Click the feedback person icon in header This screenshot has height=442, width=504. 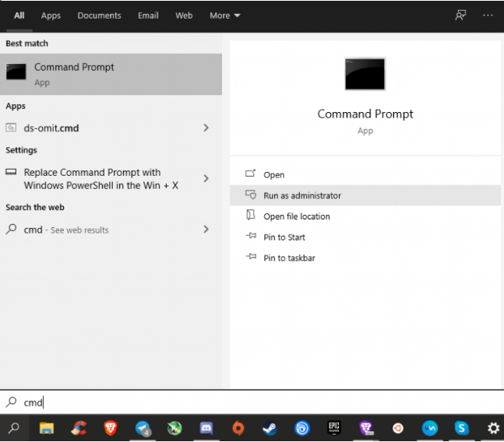(460, 15)
